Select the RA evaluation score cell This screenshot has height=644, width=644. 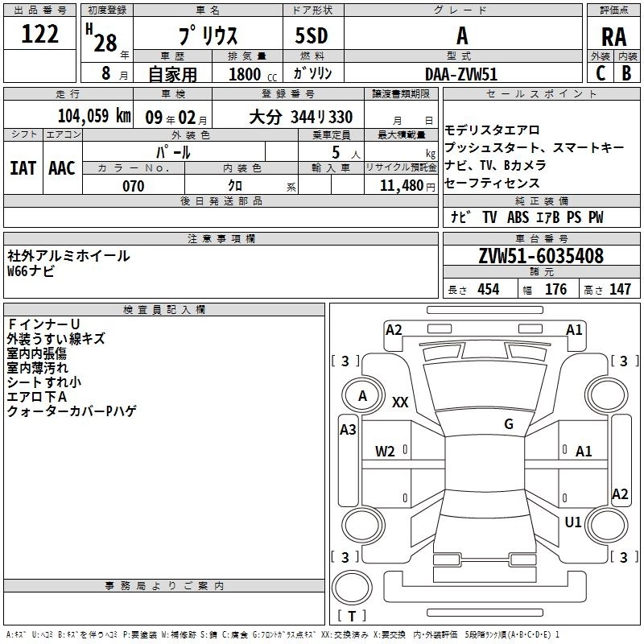tap(613, 36)
